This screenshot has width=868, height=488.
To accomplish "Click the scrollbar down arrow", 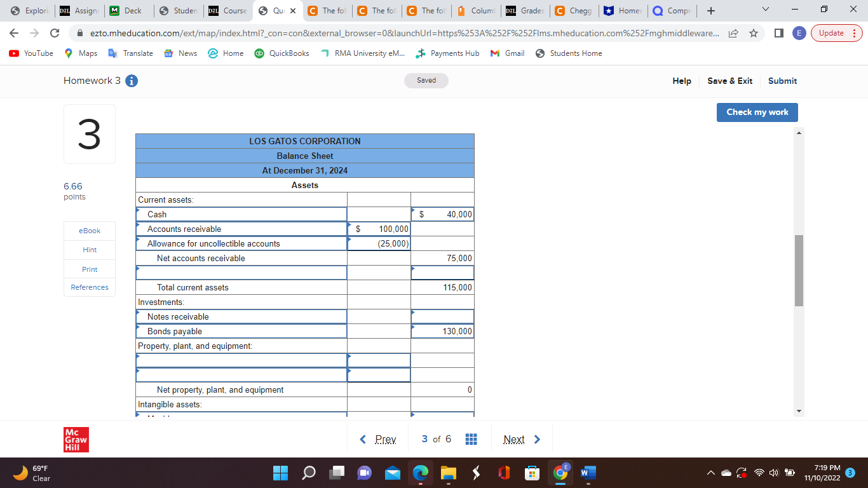I will pyautogui.click(x=799, y=412).
